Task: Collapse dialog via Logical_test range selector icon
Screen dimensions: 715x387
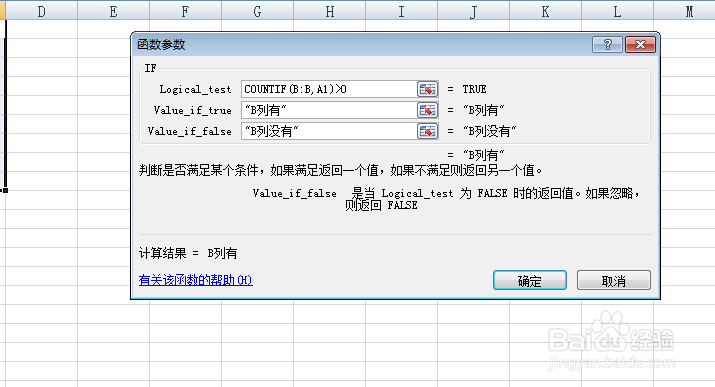Action: [x=427, y=89]
